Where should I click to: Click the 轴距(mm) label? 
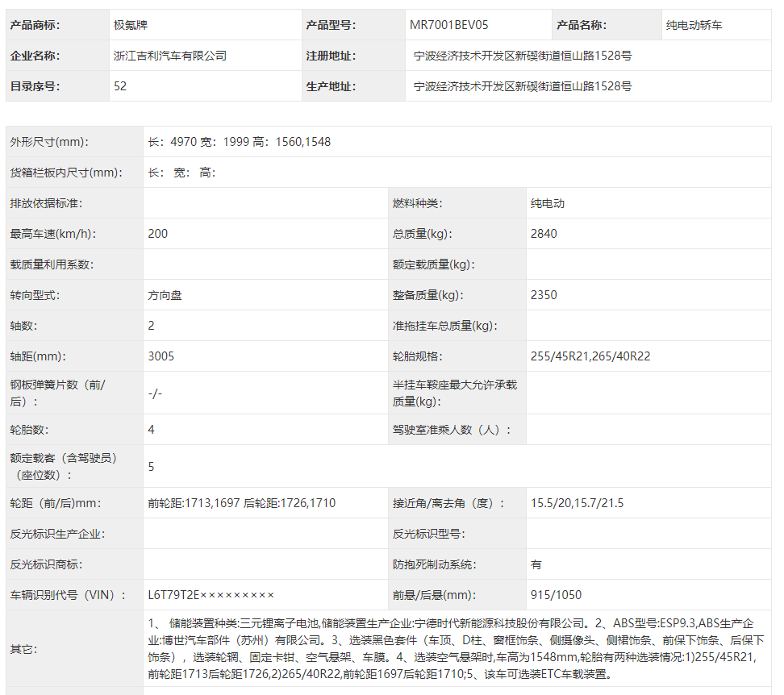[38, 356]
